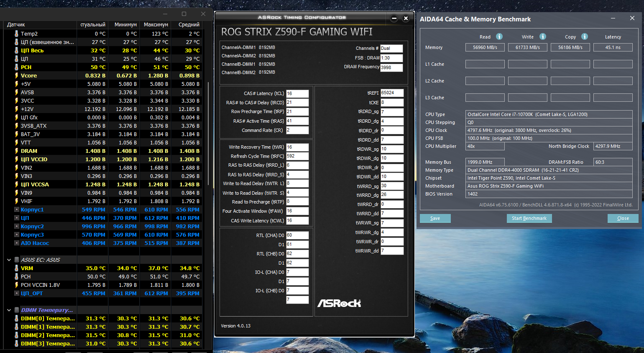The height and width of the screenshot is (353, 644).
Task: Select the lightning bolt icon beside Vcore
Action: point(16,75)
